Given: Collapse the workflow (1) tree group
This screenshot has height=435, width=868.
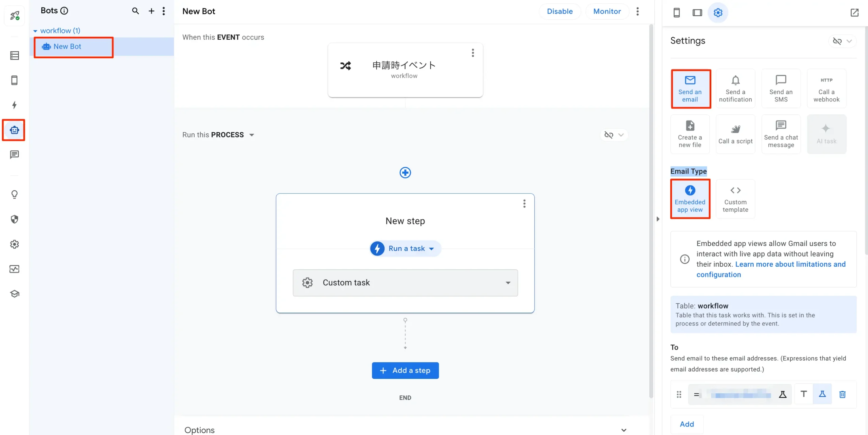Looking at the screenshot, I should tap(35, 31).
